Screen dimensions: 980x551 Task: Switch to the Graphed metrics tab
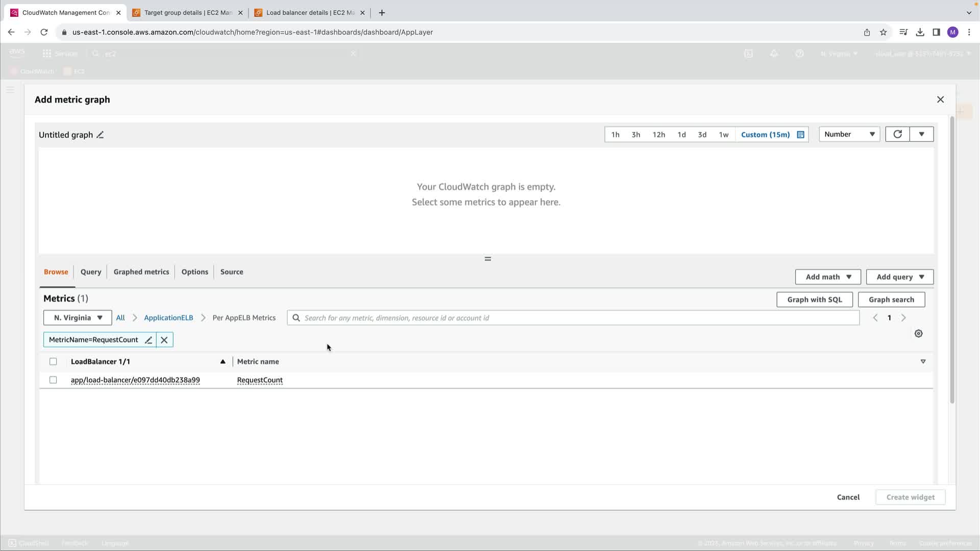141,272
